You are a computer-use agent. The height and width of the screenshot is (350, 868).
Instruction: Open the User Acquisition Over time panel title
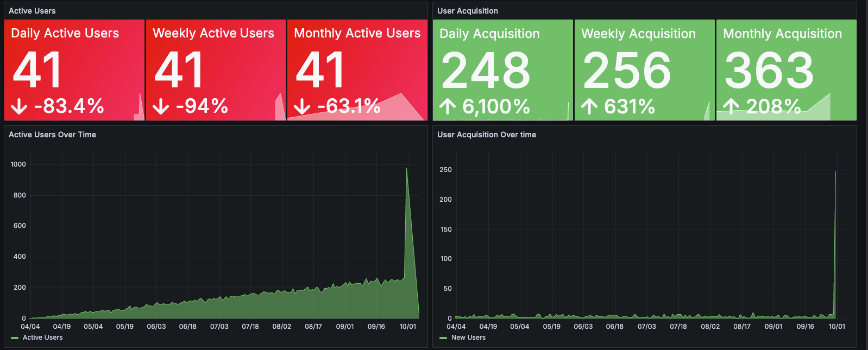[x=487, y=135]
